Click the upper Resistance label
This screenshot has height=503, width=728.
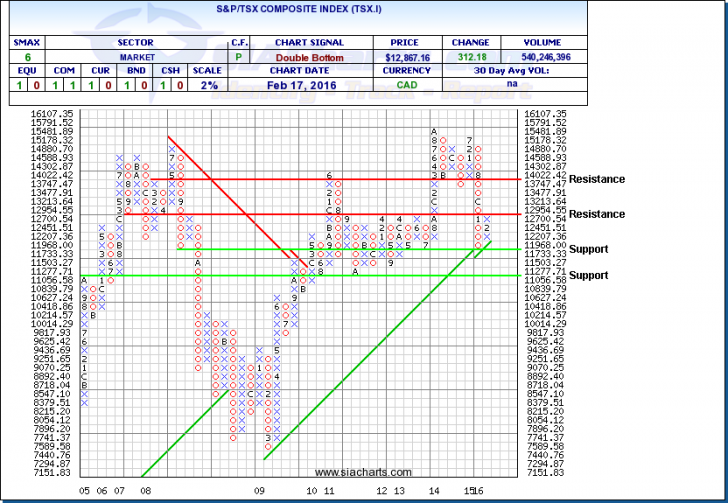pyautogui.click(x=597, y=179)
